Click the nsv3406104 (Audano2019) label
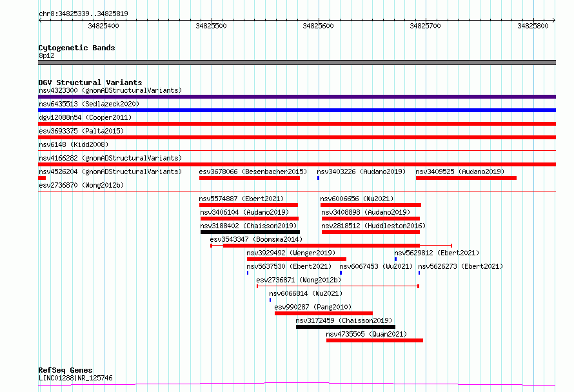 point(244,212)
